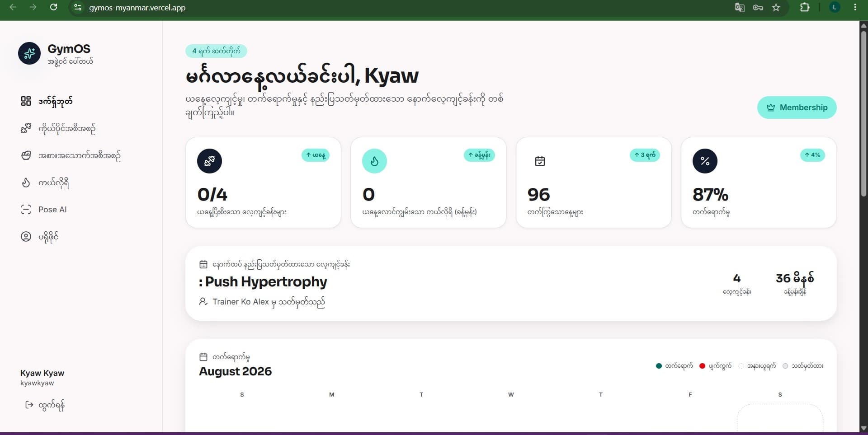Screen dimensions: 868x435
Task: Click the 87% attendance value
Action: pyautogui.click(x=710, y=195)
